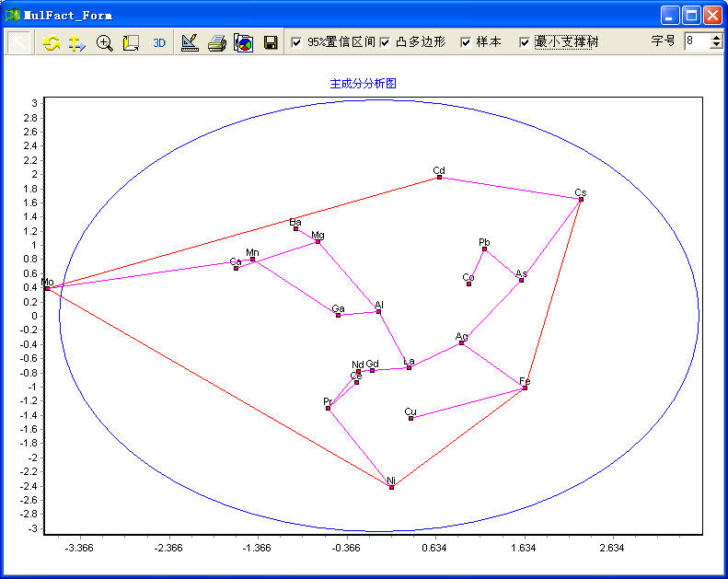Click the x-axis value -3.366
Viewport: 728px width, 579px height.
coord(79,549)
